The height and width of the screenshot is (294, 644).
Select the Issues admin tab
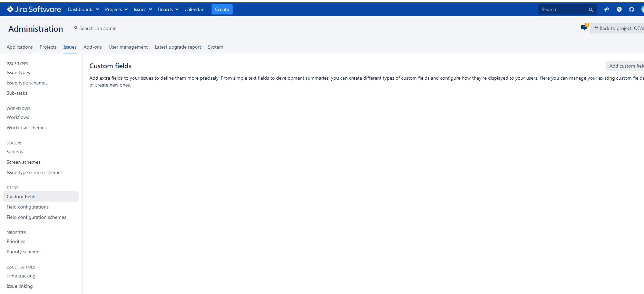[x=70, y=47]
